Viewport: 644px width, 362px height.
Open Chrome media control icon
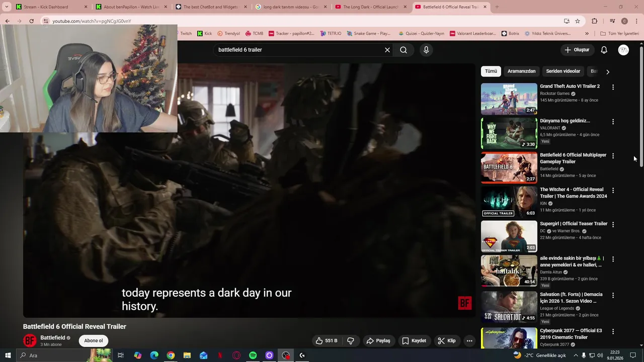coord(612,21)
